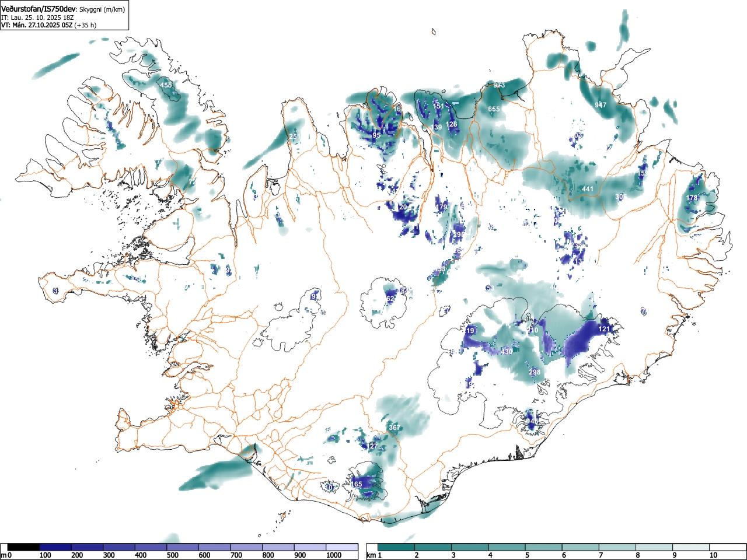Click the dark blue 100–200 m legend swatch

tap(55, 547)
